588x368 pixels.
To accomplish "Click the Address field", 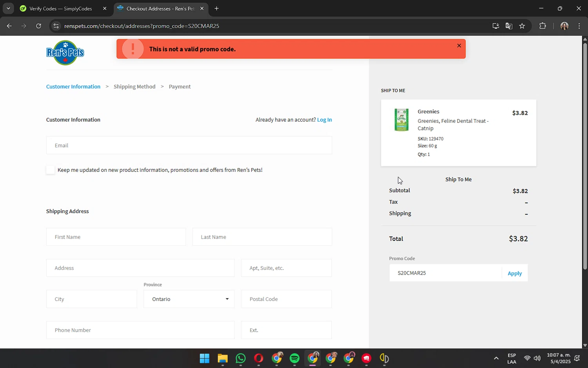I will point(140,268).
